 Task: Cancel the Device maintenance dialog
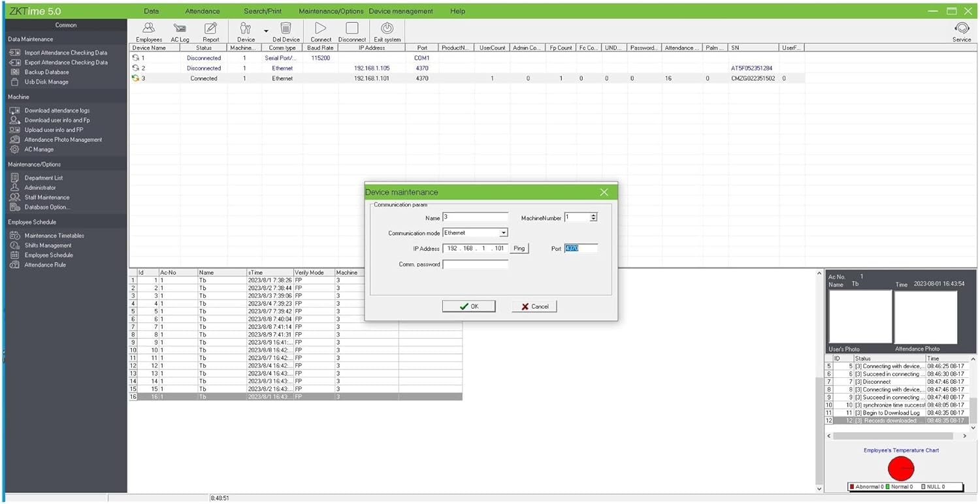click(534, 306)
